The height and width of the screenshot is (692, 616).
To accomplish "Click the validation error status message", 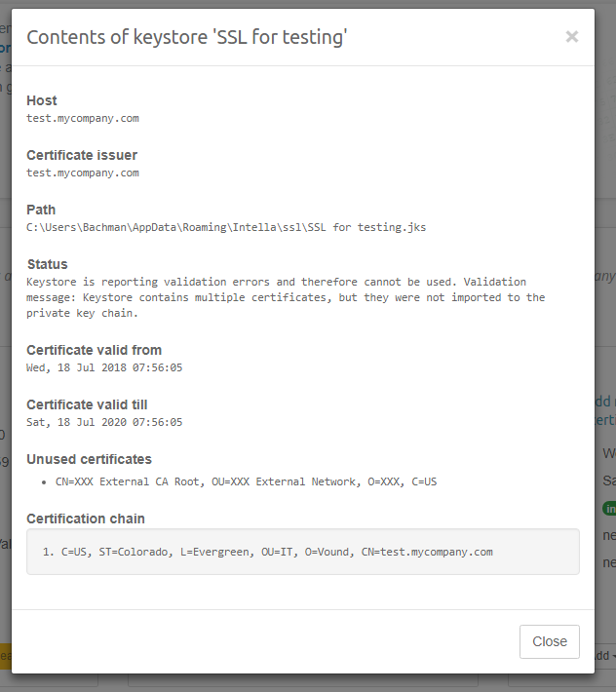I will 286,297.
